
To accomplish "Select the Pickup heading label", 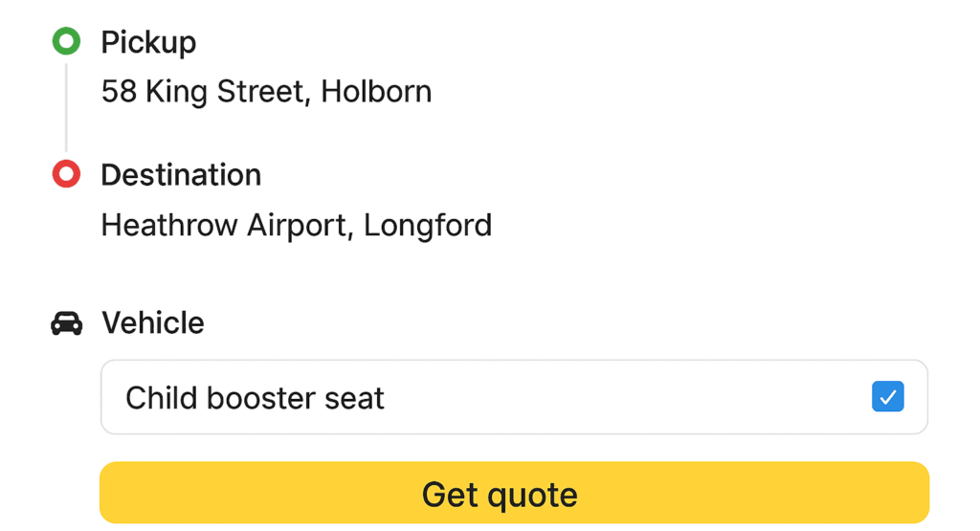I will click(148, 42).
